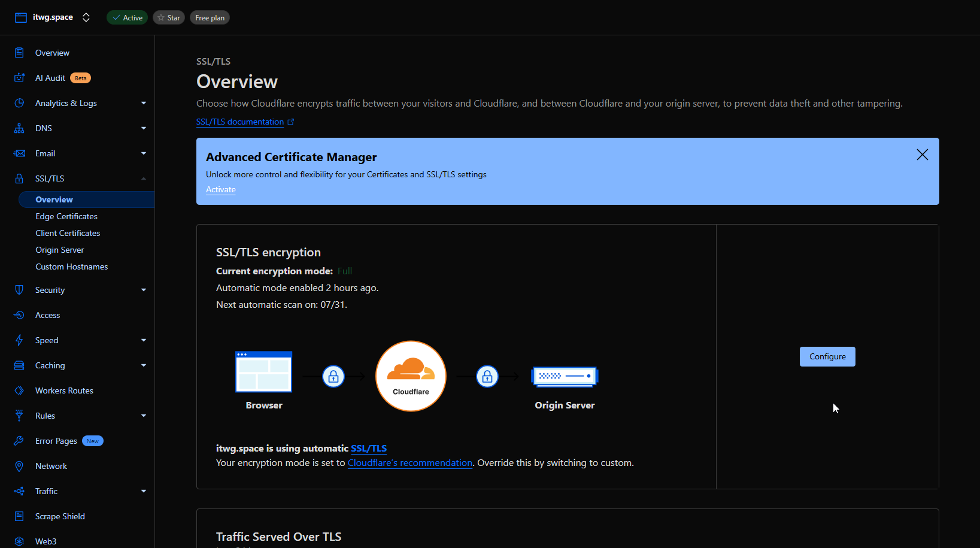Viewport: 980px width, 548px height.
Task: Collapse the SSL/TLS section arrow
Action: coord(144,178)
